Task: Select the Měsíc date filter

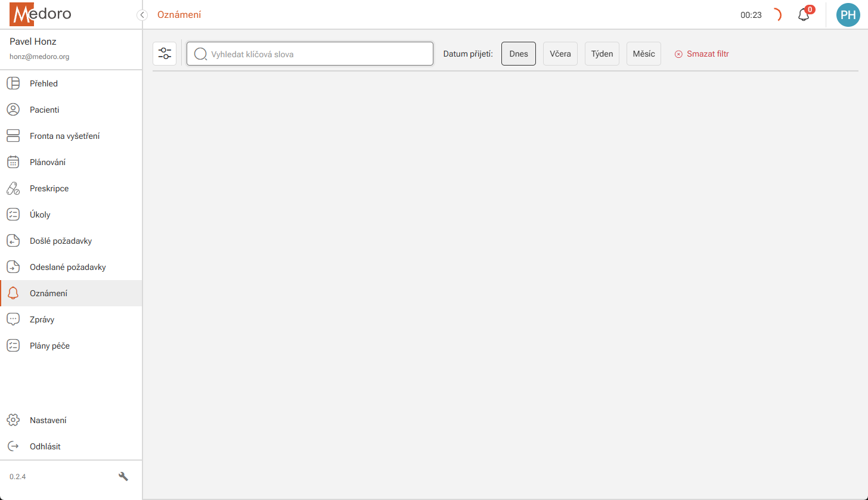Action: point(643,54)
